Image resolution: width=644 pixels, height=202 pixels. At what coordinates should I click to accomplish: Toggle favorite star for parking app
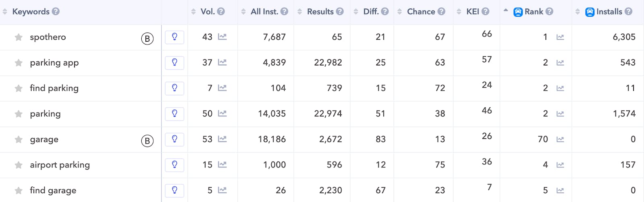pyautogui.click(x=19, y=63)
